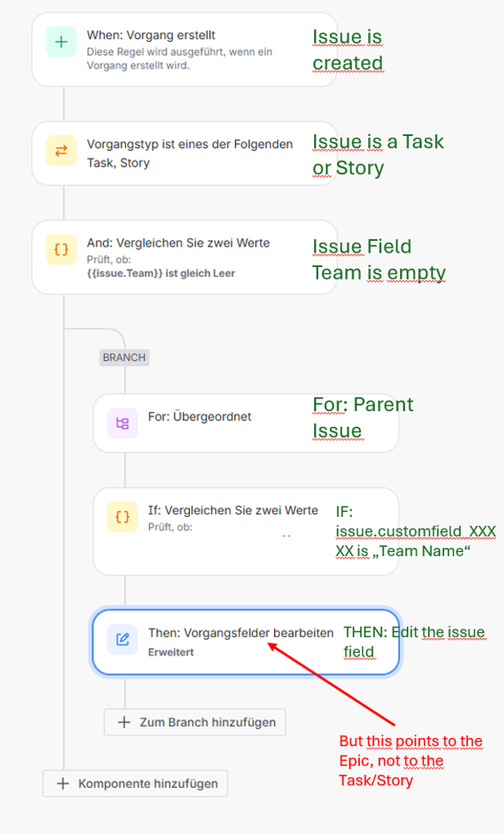Click the 'Erweitert' label under Then action
The image size is (504, 833).
[x=171, y=652]
